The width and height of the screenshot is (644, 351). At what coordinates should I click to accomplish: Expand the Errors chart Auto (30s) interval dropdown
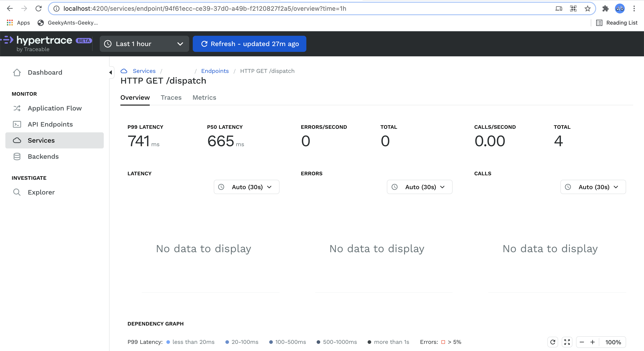(419, 187)
